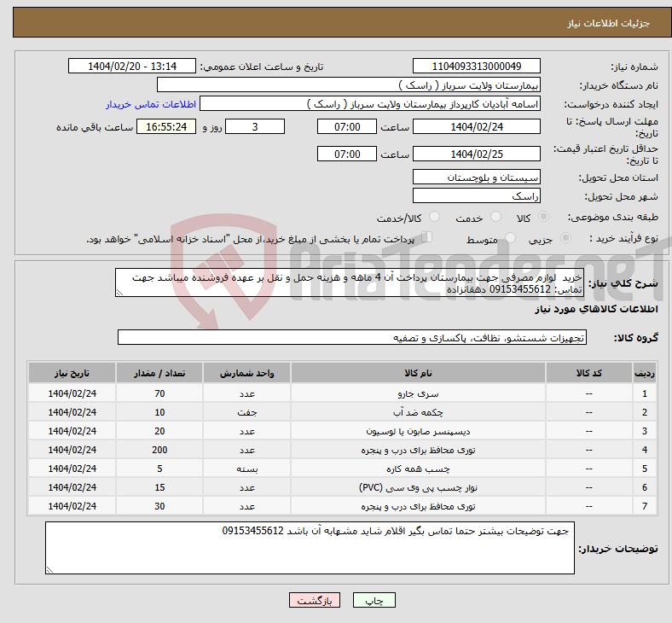Click the تاریخ نیاز column header
The height and width of the screenshot is (623, 672).
pyautogui.click(x=72, y=373)
